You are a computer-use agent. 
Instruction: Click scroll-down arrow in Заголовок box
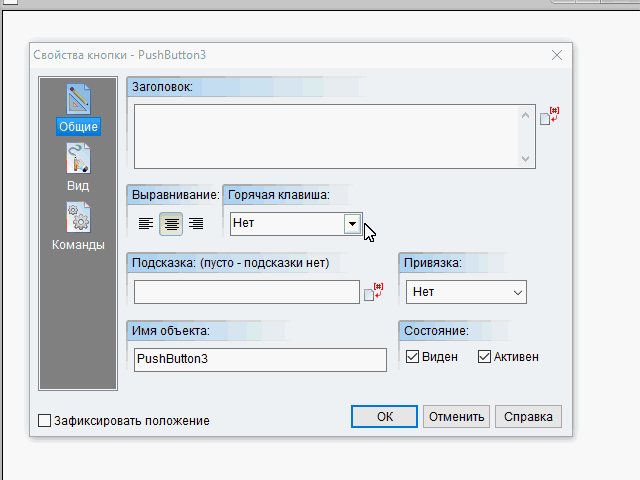coord(525,158)
